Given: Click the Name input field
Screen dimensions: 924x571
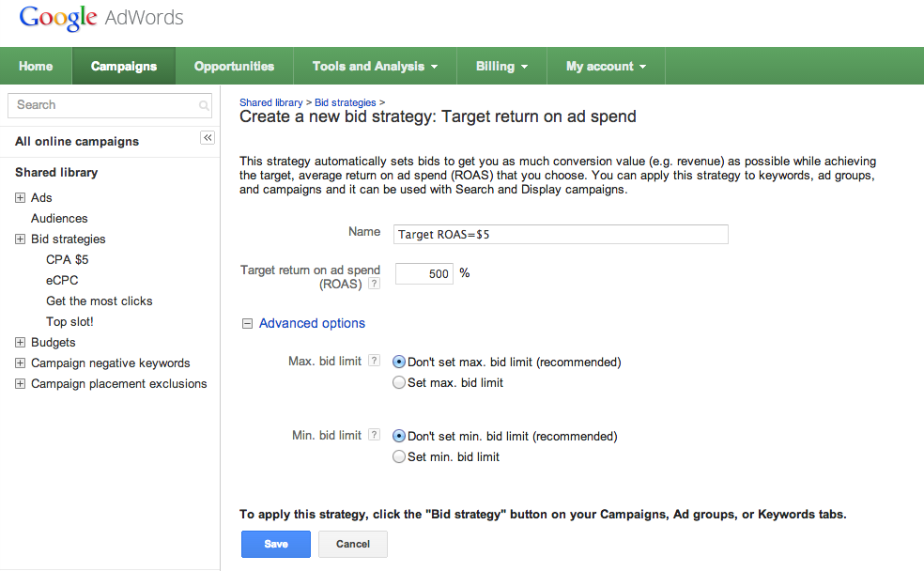Looking at the screenshot, I should click(560, 234).
